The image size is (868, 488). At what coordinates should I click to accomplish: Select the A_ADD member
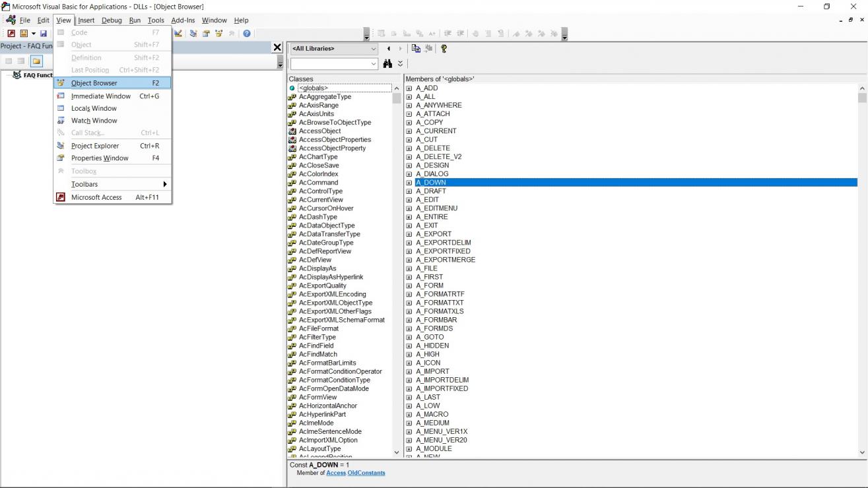tap(426, 88)
